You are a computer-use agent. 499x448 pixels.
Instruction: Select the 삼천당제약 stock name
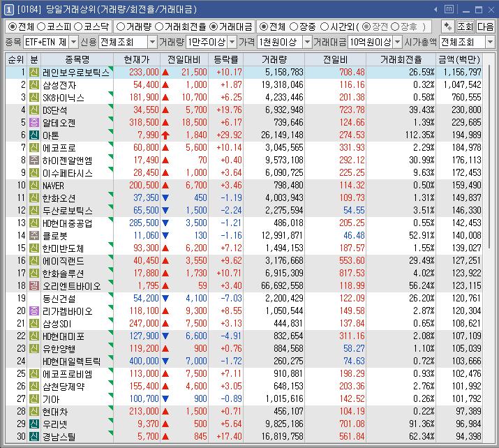[x=64, y=387]
